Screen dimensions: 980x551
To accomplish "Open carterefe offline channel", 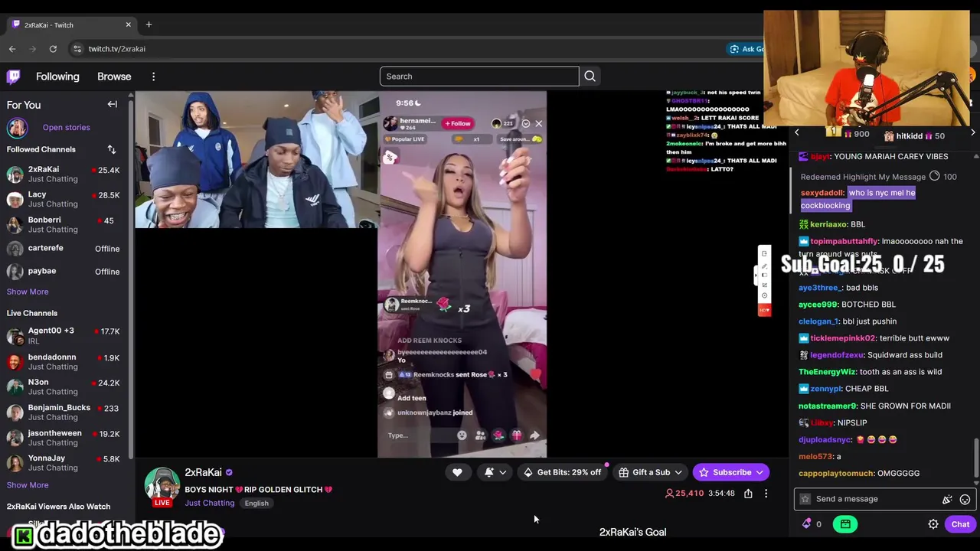I will 65,249.
